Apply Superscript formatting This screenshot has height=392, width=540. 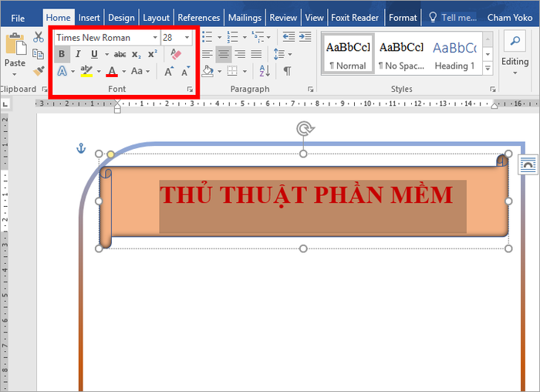coord(152,54)
